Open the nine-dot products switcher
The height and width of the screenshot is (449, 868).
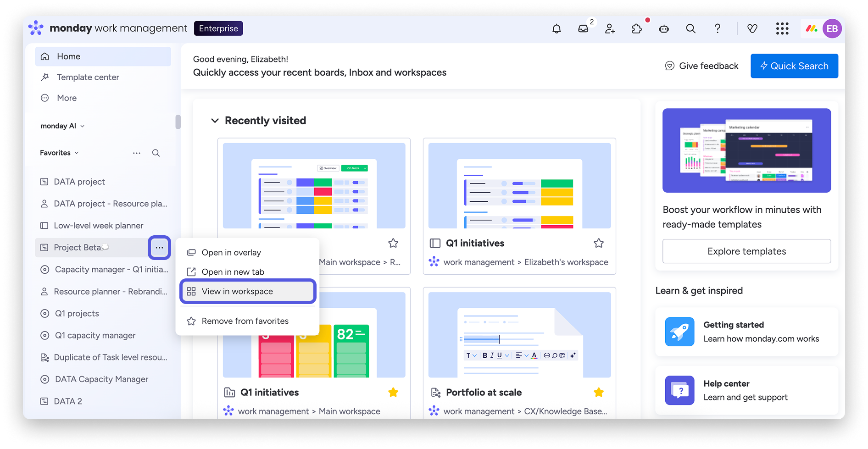pyautogui.click(x=782, y=29)
